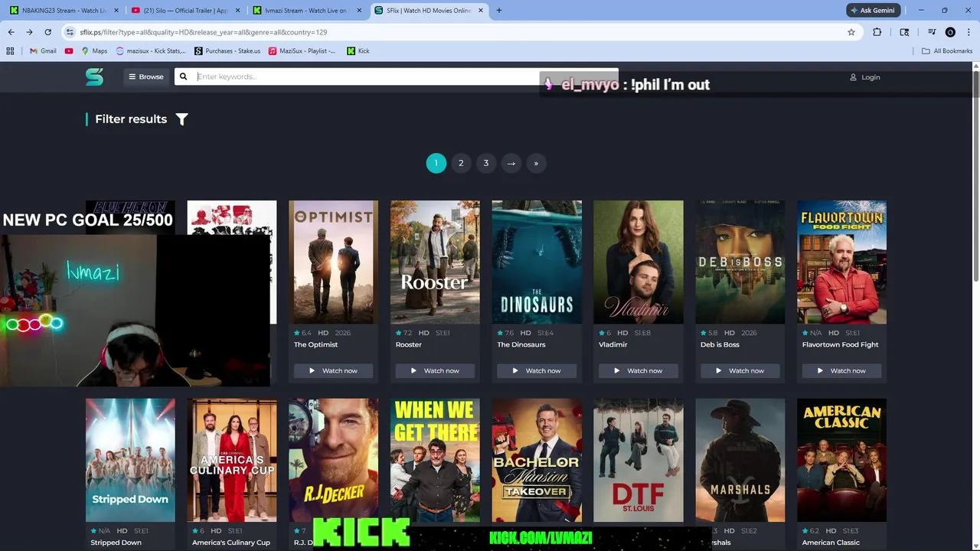Viewport: 980px width, 551px height.
Task: Reload the current page
Action: coord(47,32)
